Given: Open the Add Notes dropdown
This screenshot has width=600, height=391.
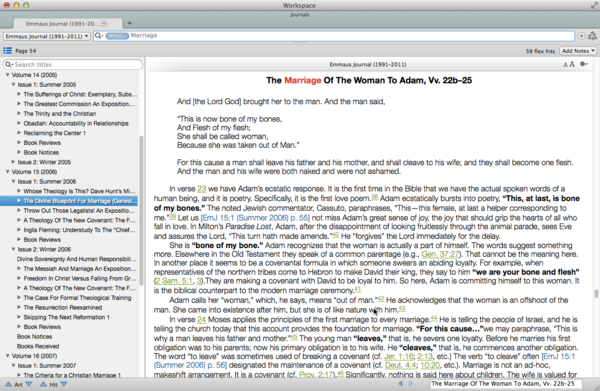Looking at the screenshot, I should coord(579,51).
